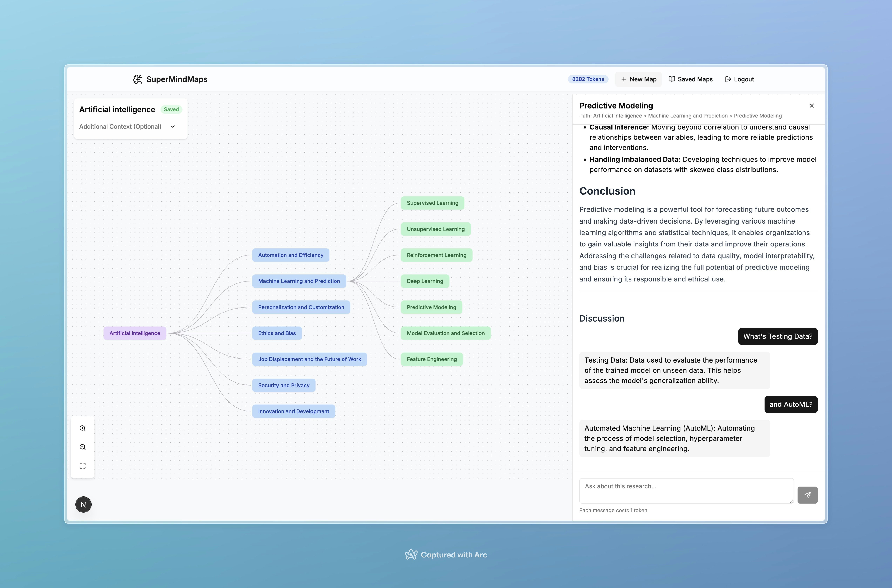This screenshot has height=588, width=892.
Task: Click the Ask about this research field
Action: coord(686,491)
